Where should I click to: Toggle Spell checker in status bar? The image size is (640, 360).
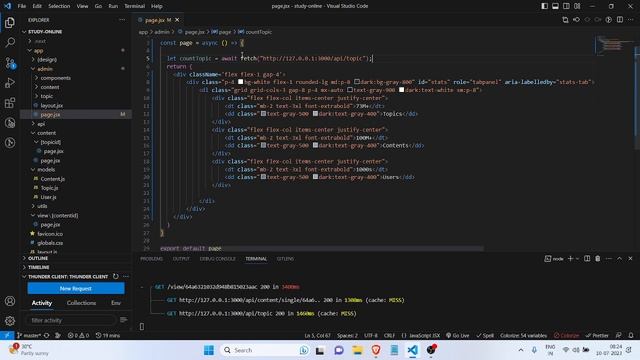485,335
